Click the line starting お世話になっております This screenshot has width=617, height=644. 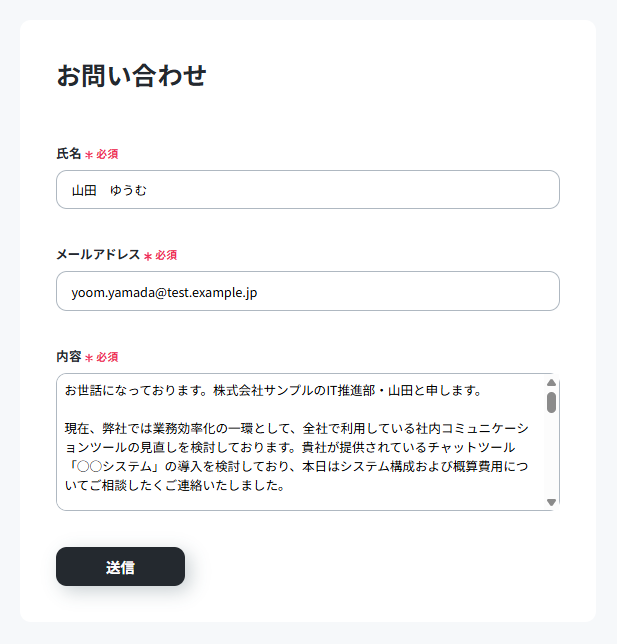click(274, 391)
